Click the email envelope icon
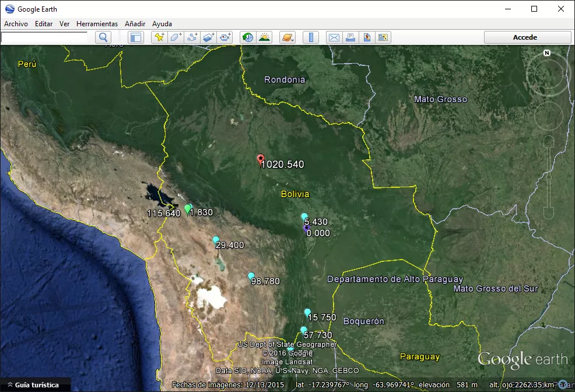Screen dimensions: 575x392 (x=334, y=37)
